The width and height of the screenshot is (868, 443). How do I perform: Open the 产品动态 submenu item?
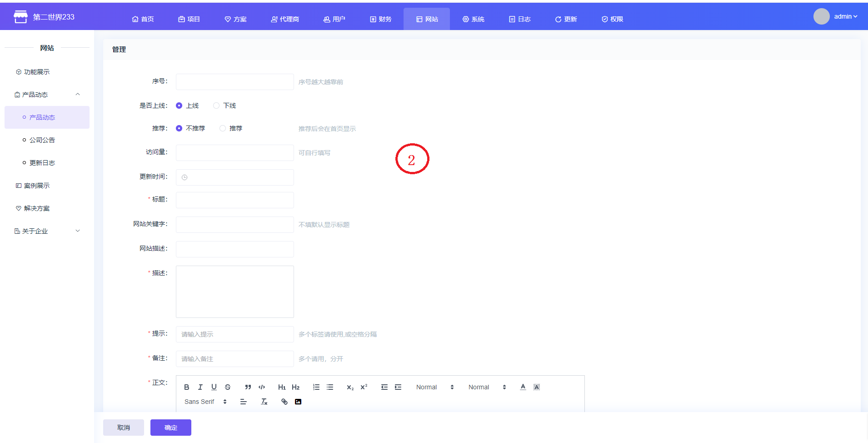click(47, 117)
